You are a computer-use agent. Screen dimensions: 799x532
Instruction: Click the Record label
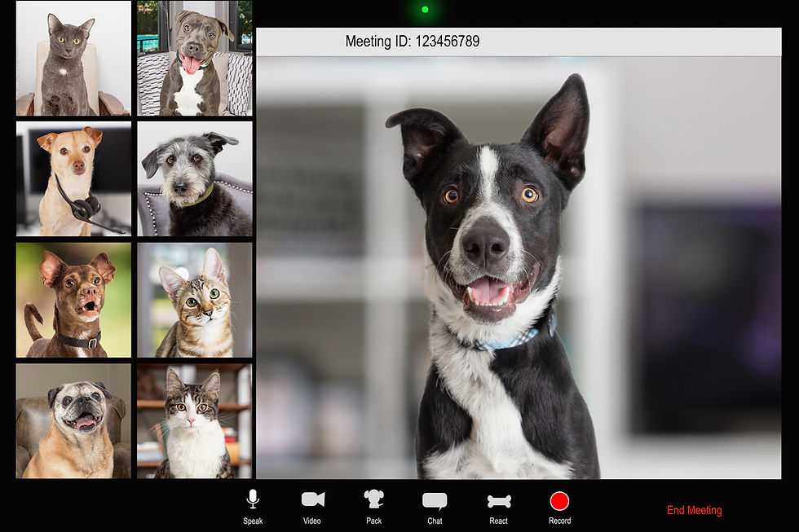[x=559, y=521]
